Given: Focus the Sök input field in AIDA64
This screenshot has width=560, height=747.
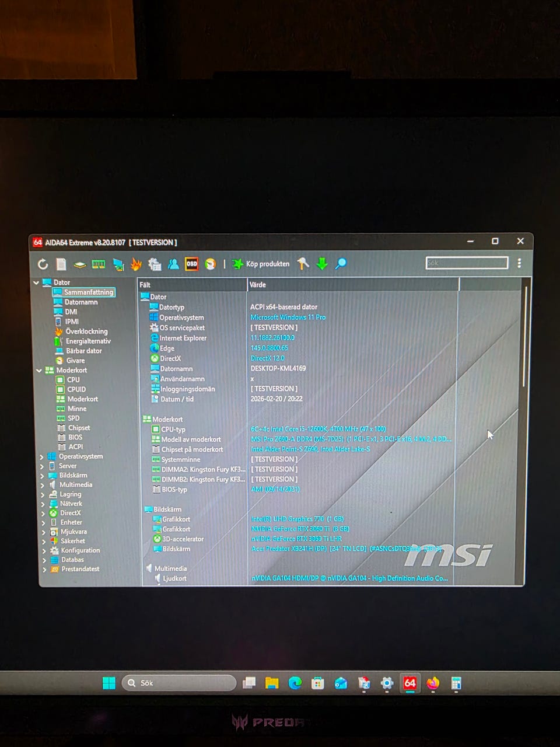Looking at the screenshot, I should tap(467, 263).
